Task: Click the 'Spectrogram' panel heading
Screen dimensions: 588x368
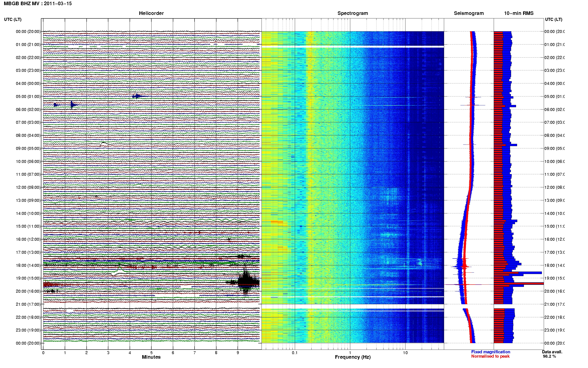Action: point(353,13)
